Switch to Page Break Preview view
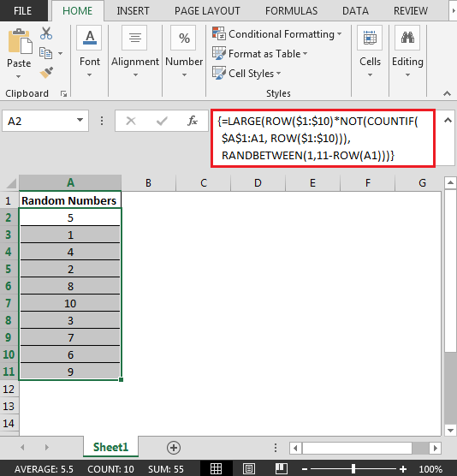This screenshot has width=457, height=476. pyautogui.click(x=282, y=468)
